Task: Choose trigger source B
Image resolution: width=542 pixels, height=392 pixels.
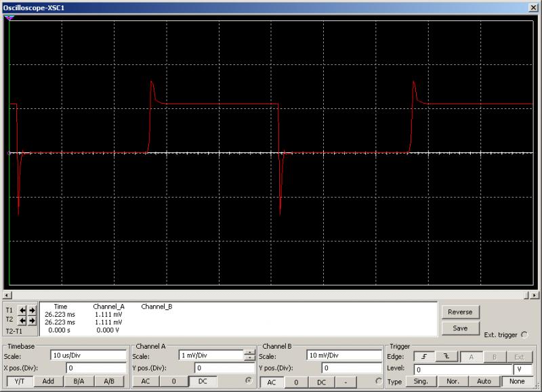Action: [495, 357]
